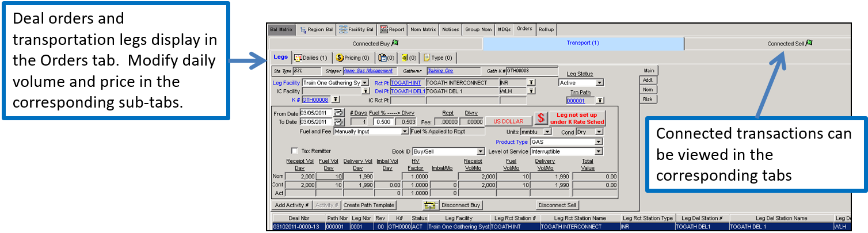This screenshot has width=868, height=233.
Task: Open the Acme Gas Management shipper link
Action: tap(368, 71)
